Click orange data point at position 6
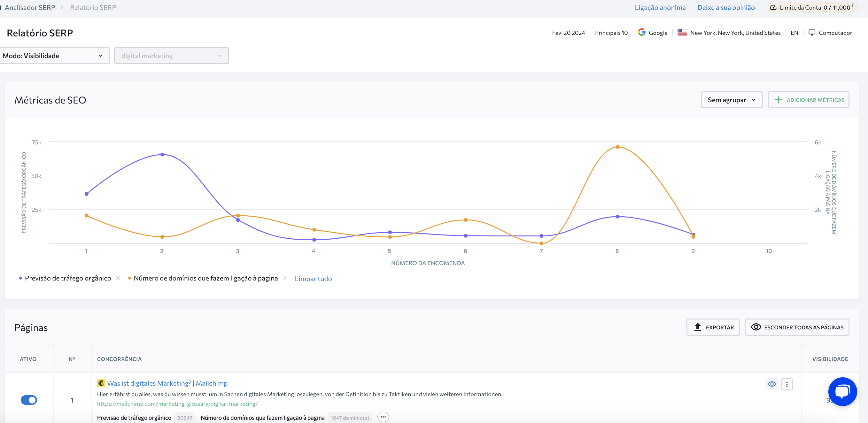The height and width of the screenshot is (423, 868). pyautogui.click(x=465, y=220)
